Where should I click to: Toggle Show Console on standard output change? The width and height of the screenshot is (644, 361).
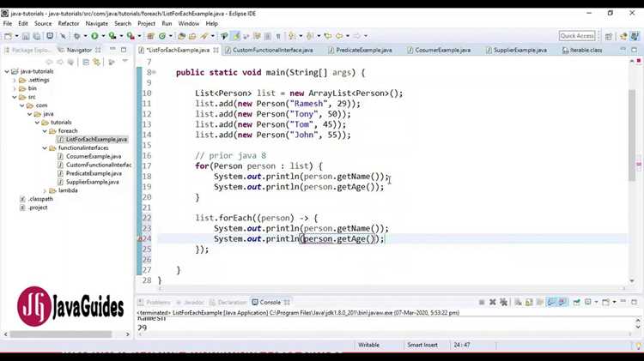pos(551,303)
